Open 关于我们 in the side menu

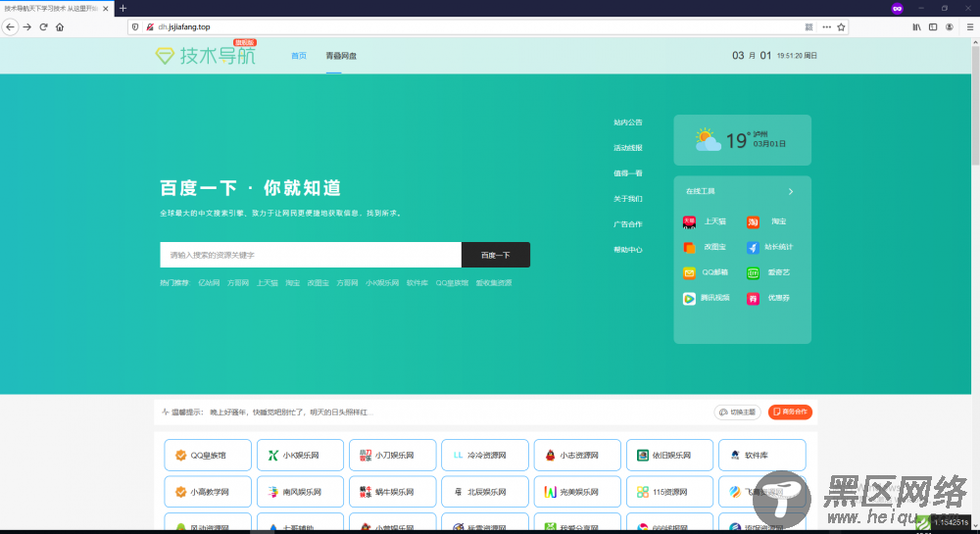(x=627, y=199)
